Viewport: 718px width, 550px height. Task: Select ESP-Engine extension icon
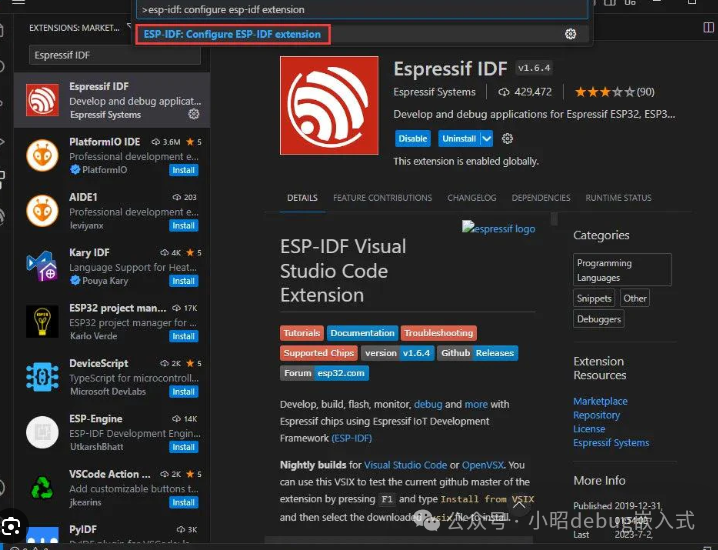(x=42, y=432)
